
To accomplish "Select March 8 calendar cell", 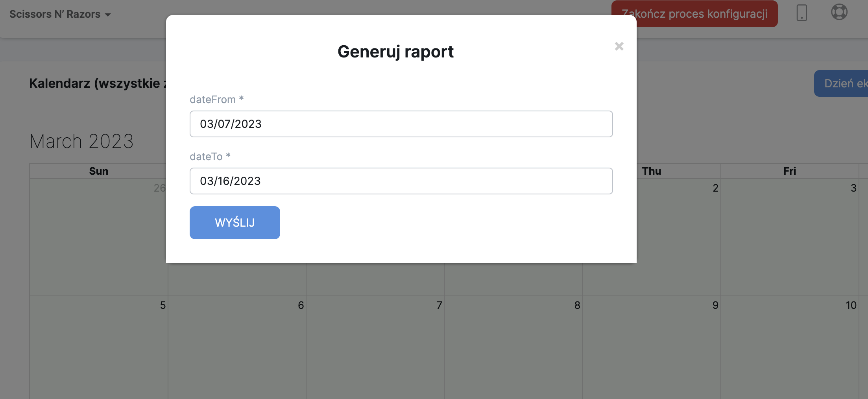I will tap(513, 346).
